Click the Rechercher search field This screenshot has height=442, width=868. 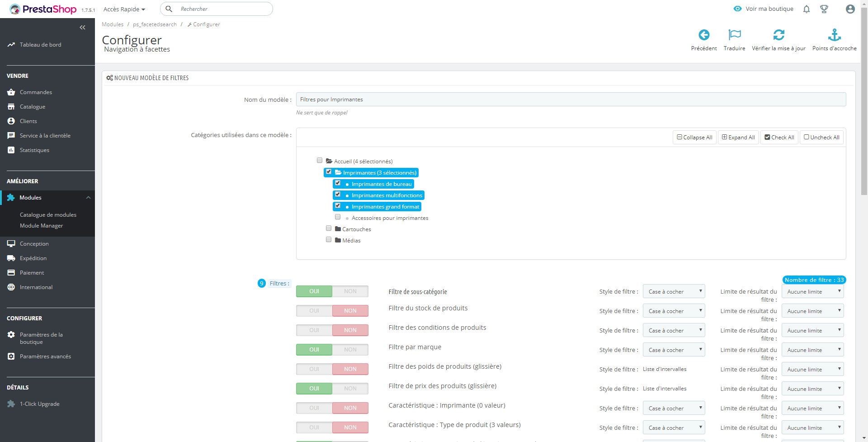tap(216, 9)
